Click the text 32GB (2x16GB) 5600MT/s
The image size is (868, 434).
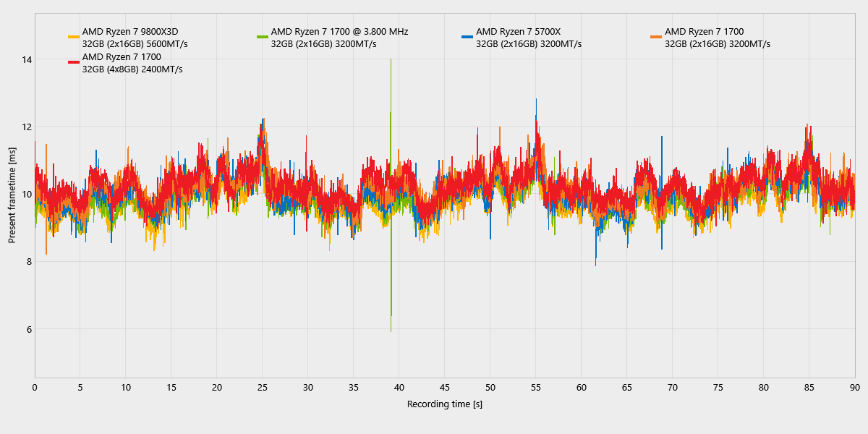(x=135, y=43)
